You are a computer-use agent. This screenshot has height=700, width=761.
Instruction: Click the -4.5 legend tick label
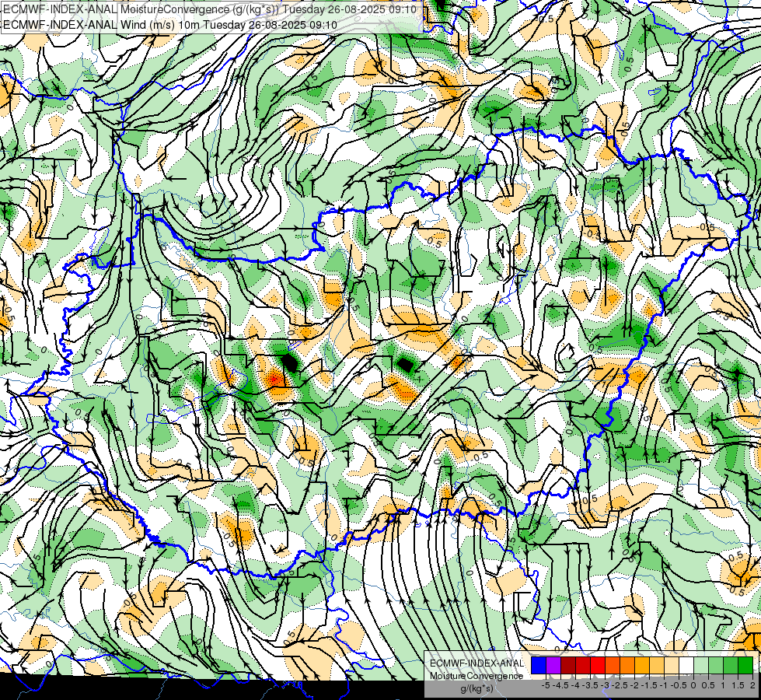(x=560, y=685)
